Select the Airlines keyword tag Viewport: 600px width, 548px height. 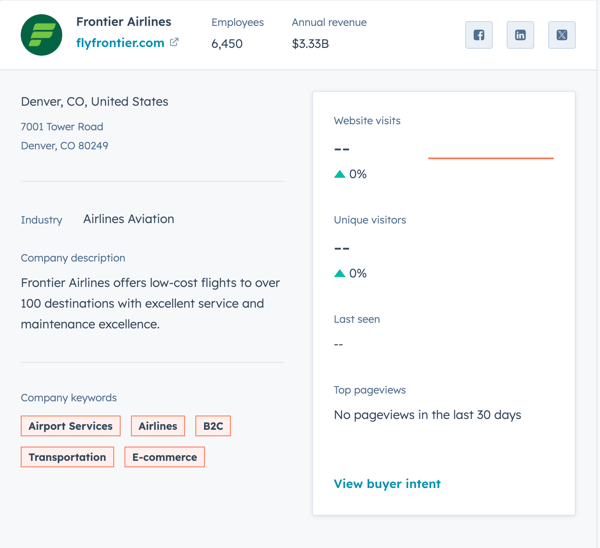(158, 426)
